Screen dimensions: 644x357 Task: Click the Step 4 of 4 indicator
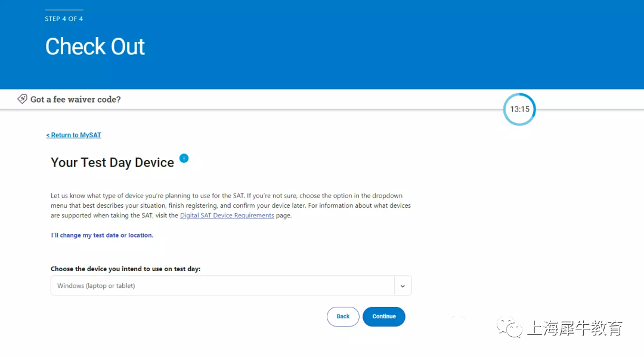click(64, 19)
